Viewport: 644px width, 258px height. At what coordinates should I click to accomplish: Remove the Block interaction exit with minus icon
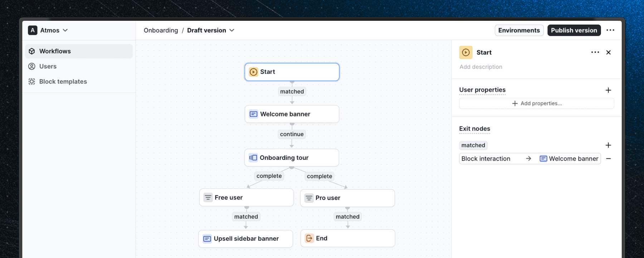[x=608, y=158]
